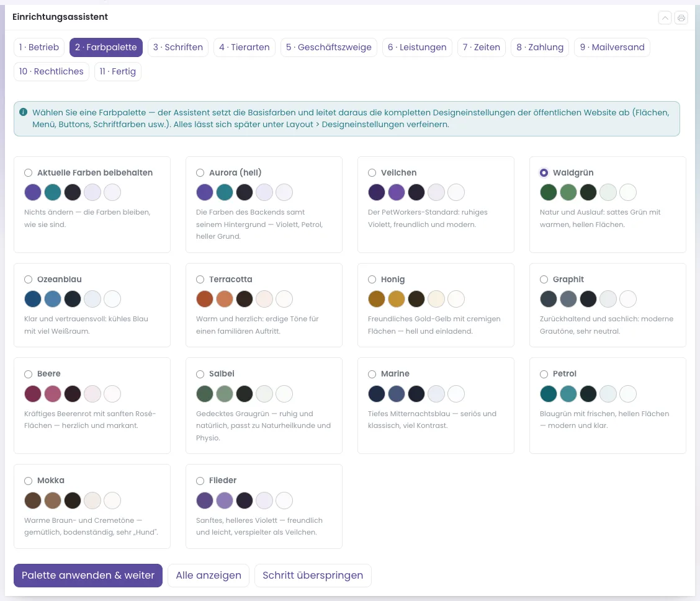Select the Flieder palette radio button
This screenshot has height=601, width=700.
[200, 481]
